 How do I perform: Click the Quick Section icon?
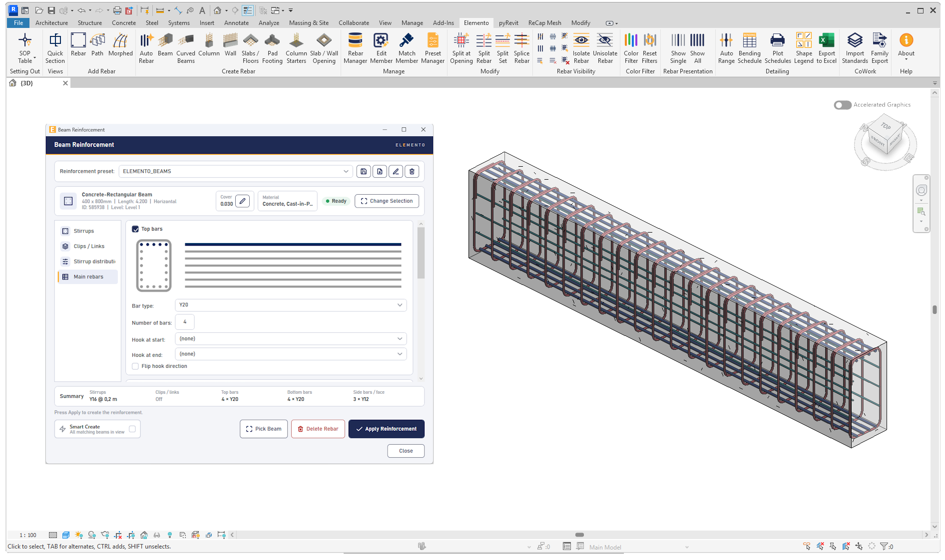55,48
